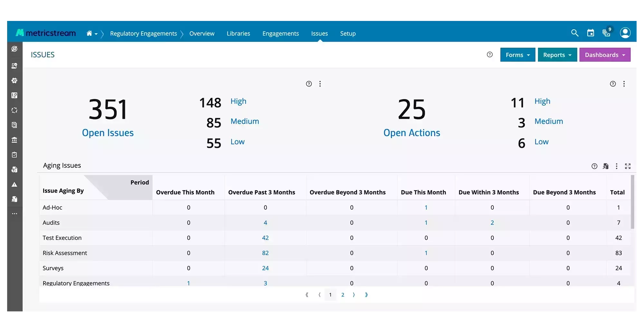Click Audits Overdue Past 3 Months value 4

pos(265,223)
